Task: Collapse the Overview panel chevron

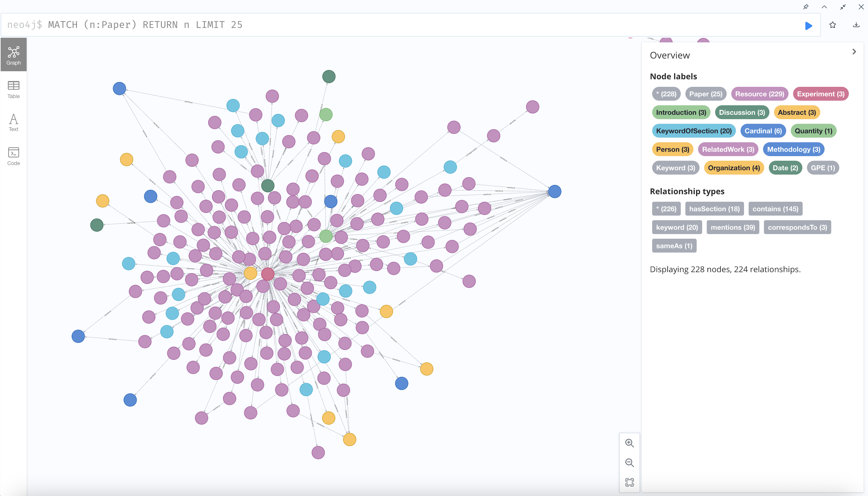Action: pyautogui.click(x=854, y=52)
